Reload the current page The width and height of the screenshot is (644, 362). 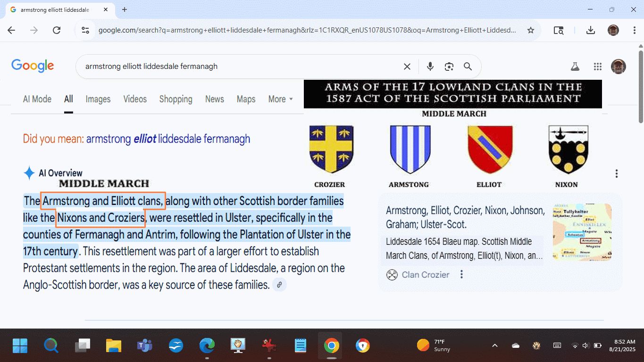pos(57,30)
